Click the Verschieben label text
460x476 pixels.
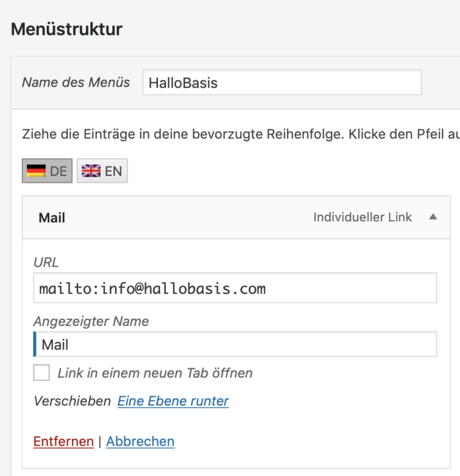(72, 401)
